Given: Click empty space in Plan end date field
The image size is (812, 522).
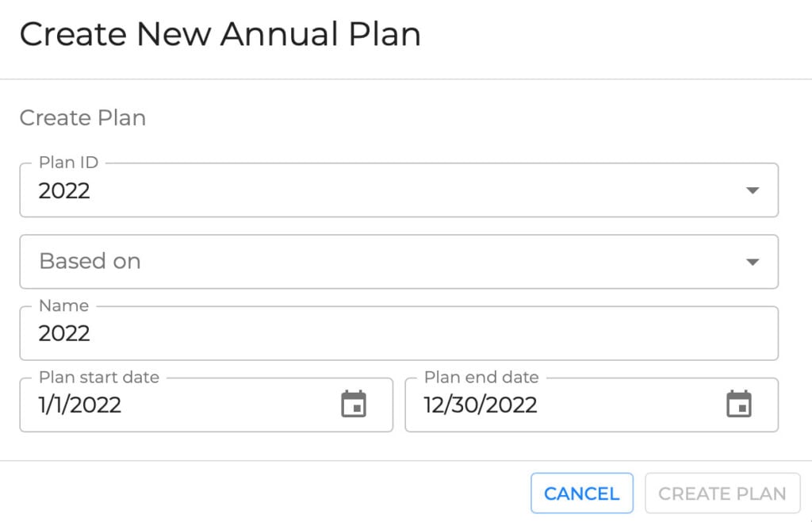Looking at the screenshot, I should point(626,405).
